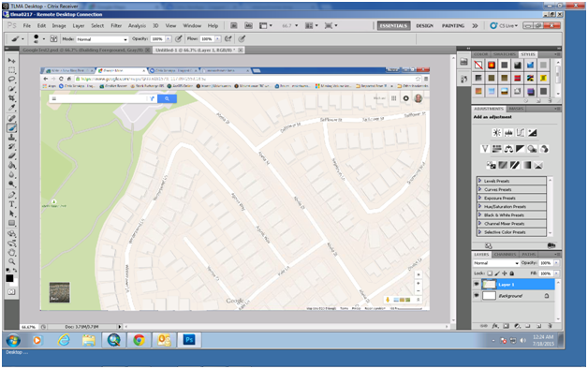Select the Rectangular Marquee tool
588x369 pixels.
pyautogui.click(x=11, y=70)
